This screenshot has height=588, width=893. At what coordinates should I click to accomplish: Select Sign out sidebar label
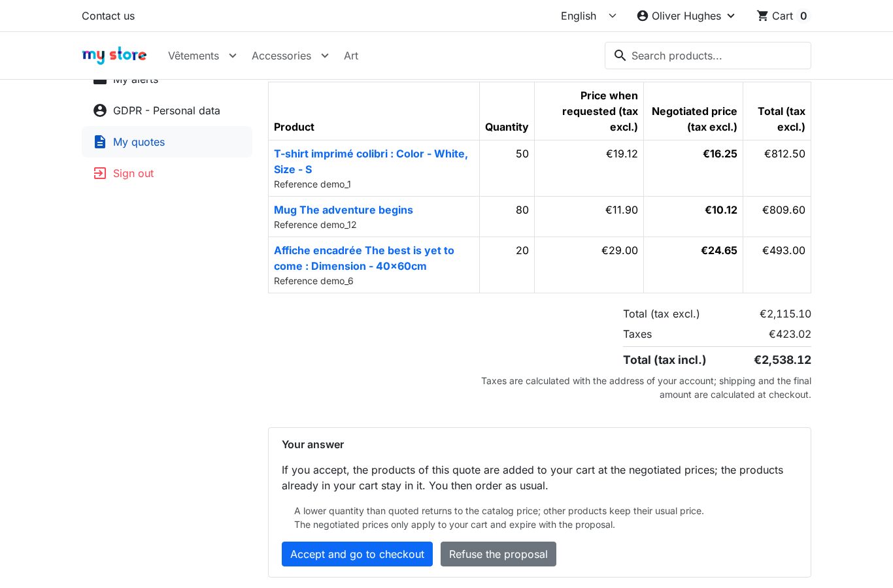133,173
